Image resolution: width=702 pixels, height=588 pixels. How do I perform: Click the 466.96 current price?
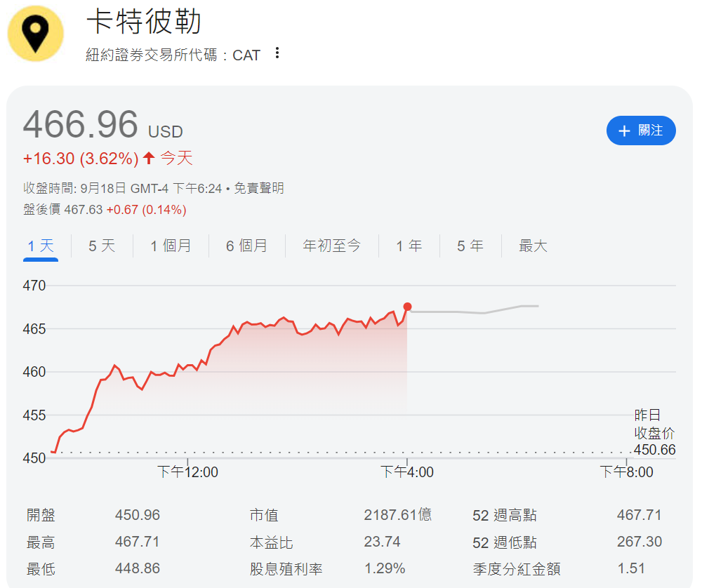tap(81, 124)
